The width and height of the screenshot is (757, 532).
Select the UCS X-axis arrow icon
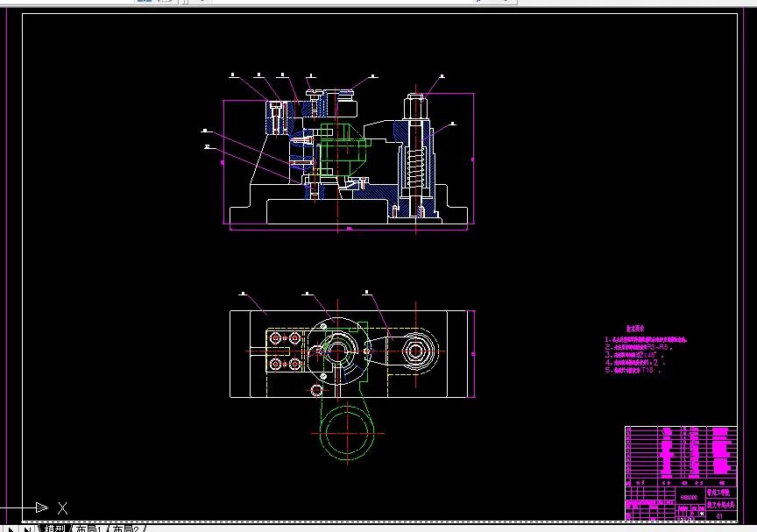(42, 507)
